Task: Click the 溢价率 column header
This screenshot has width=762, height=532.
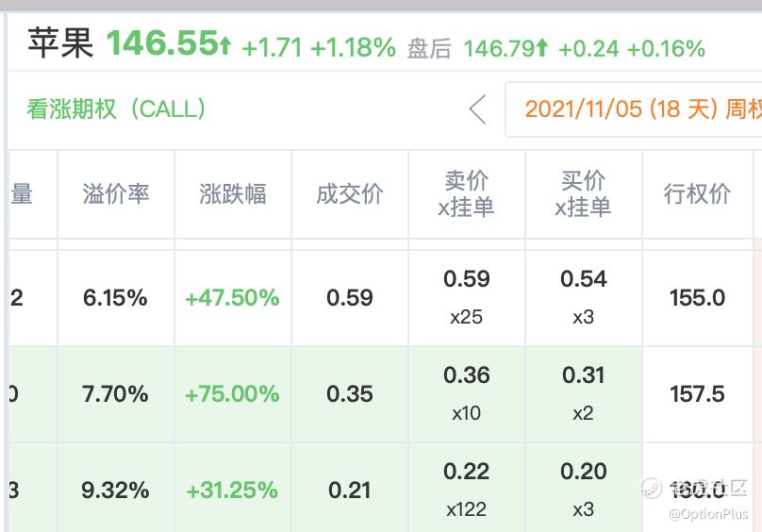Action: coord(116,194)
